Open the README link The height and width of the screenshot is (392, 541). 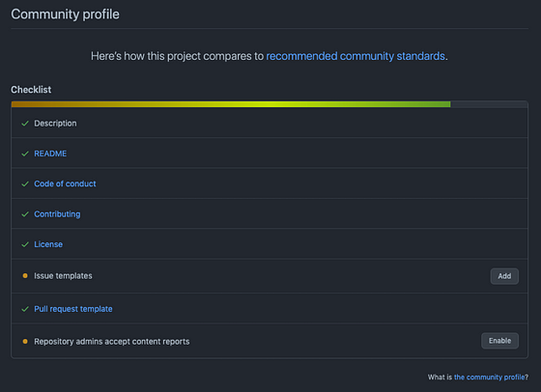[x=50, y=154]
